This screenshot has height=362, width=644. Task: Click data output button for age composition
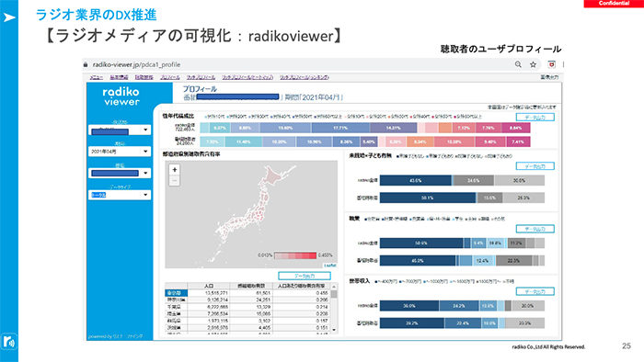(x=535, y=118)
